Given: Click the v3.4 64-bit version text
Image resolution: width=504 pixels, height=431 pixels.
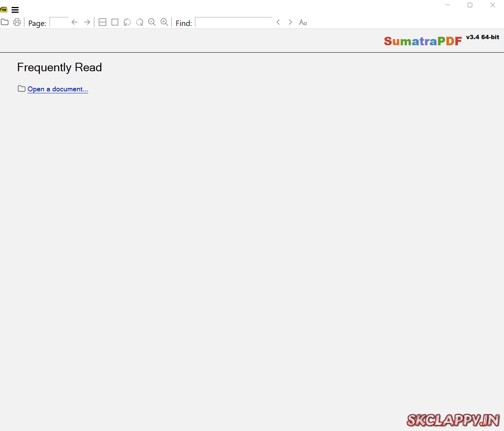Looking at the screenshot, I should click(x=483, y=37).
